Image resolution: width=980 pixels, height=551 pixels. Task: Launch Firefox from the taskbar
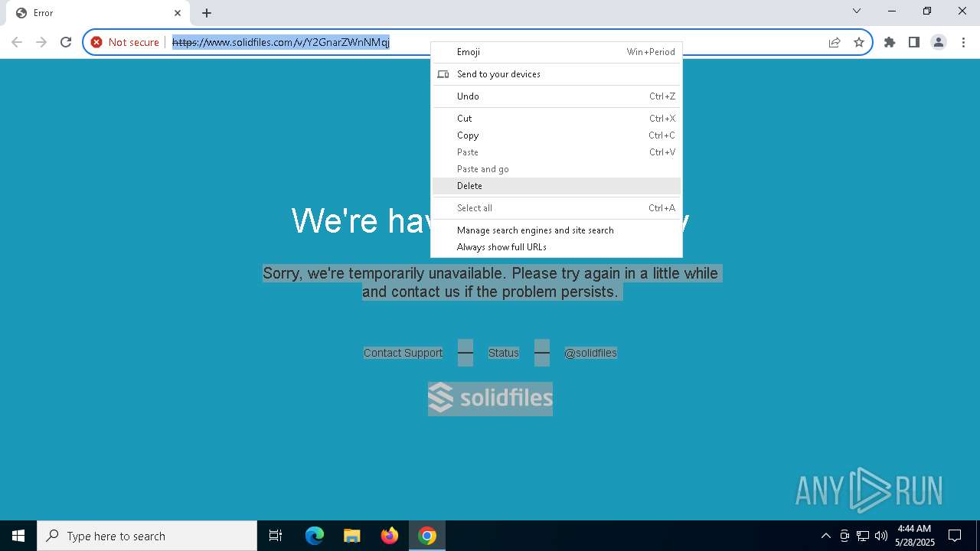click(390, 536)
